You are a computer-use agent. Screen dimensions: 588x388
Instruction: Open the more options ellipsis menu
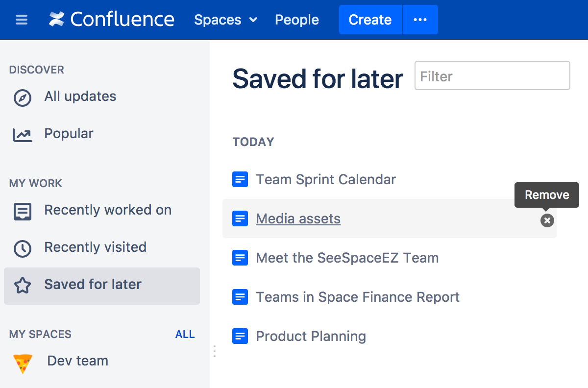coord(420,20)
